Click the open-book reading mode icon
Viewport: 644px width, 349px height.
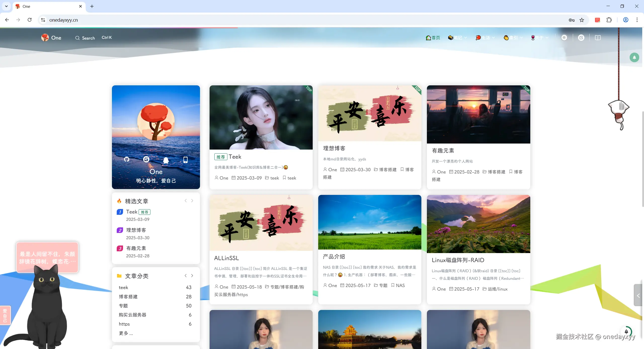click(598, 38)
